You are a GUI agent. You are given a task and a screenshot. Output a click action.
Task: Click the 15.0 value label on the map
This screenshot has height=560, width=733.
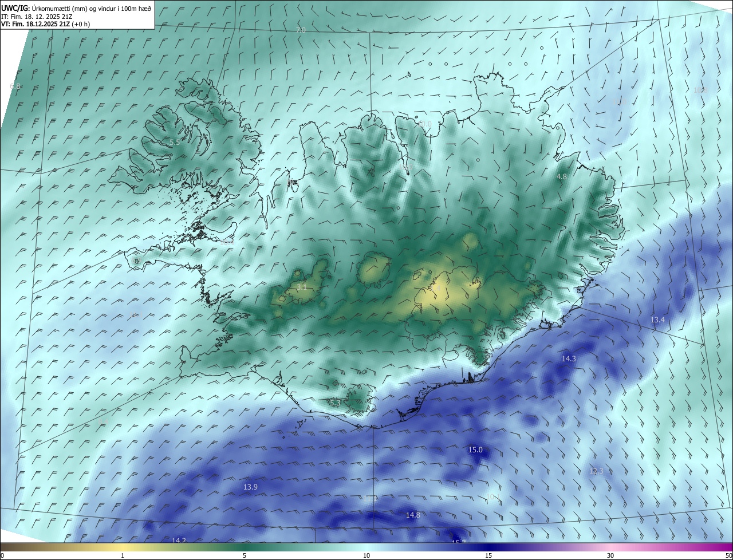[x=475, y=450]
